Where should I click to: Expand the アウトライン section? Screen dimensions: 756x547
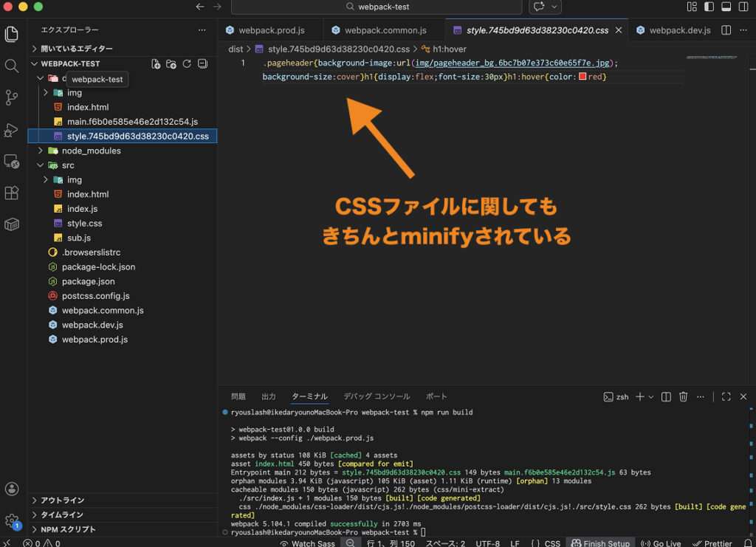62,500
